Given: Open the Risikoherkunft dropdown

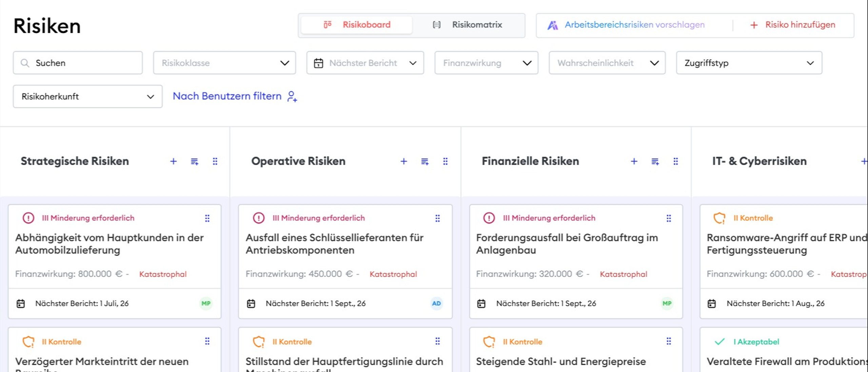Looking at the screenshot, I should point(87,97).
